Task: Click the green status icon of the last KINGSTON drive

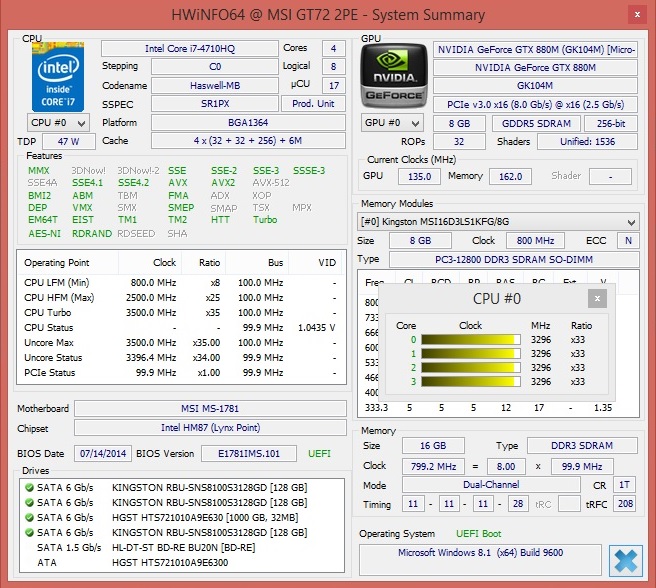Action: click(x=29, y=533)
